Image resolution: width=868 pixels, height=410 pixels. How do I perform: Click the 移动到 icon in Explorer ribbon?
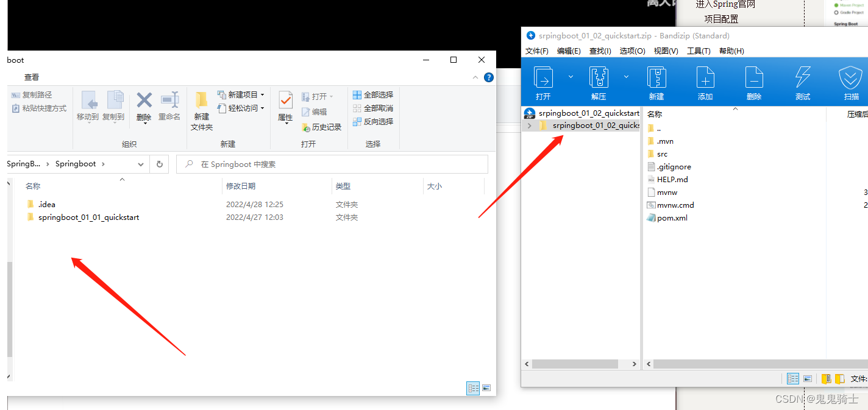point(88,100)
